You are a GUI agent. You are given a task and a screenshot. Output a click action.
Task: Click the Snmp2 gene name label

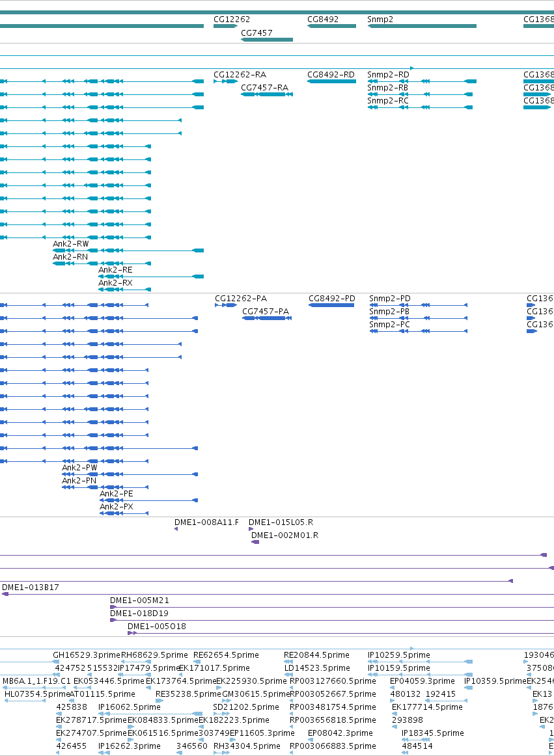[380, 20]
